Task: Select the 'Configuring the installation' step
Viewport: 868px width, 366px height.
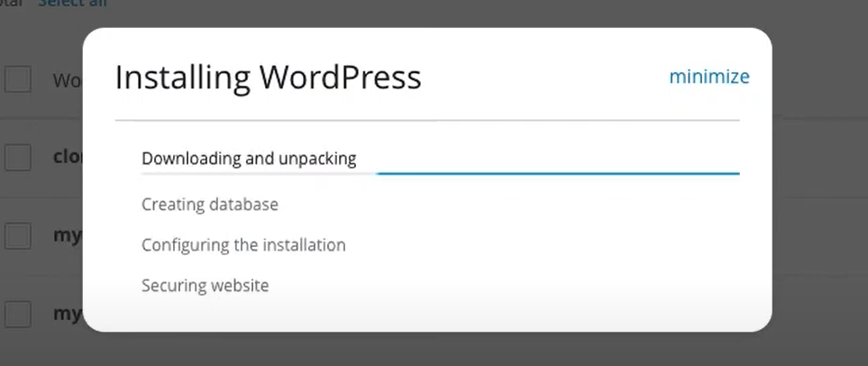Action: coord(243,244)
